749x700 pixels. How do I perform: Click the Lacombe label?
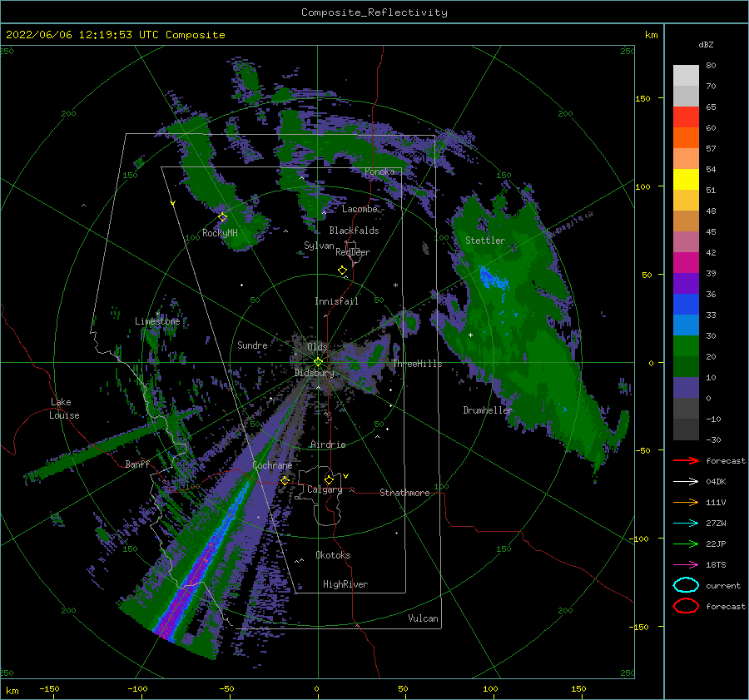360,209
